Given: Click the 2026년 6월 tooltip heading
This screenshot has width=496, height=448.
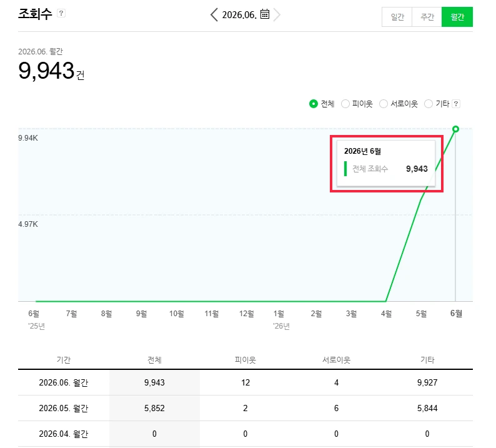Looking at the screenshot, I should [362, 151].
